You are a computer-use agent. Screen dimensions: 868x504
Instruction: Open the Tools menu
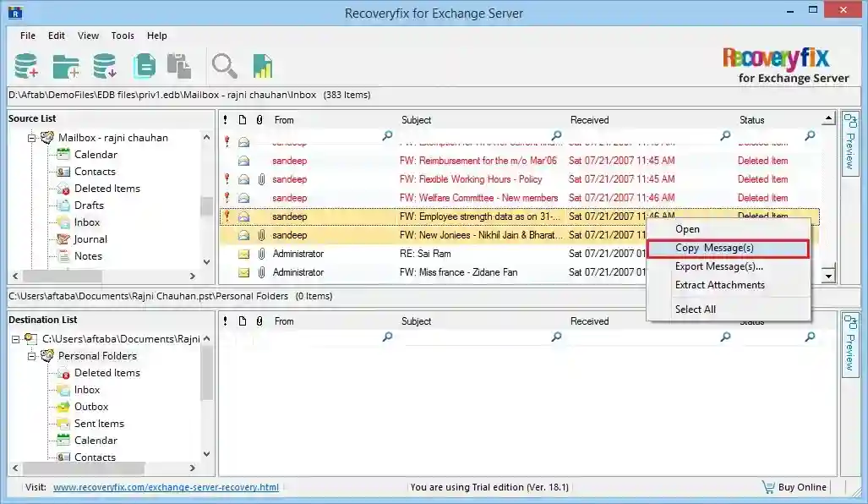[123, 36]
